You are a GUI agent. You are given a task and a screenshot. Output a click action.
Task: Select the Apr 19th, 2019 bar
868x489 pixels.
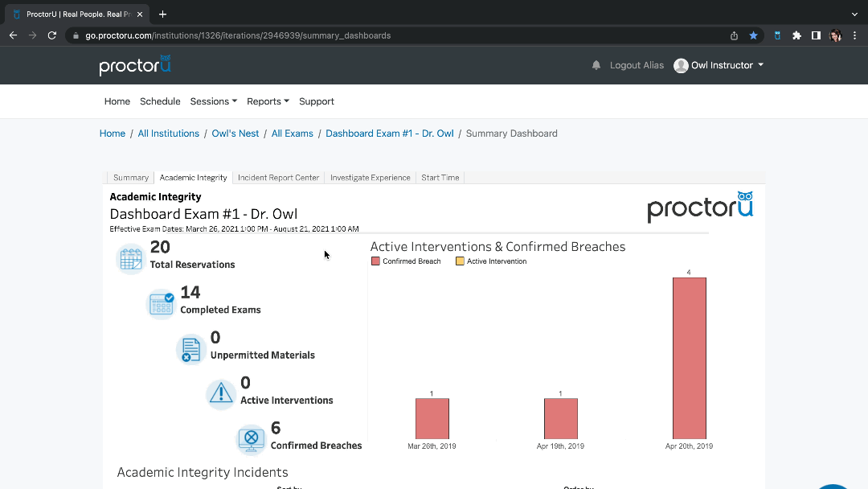561,419
